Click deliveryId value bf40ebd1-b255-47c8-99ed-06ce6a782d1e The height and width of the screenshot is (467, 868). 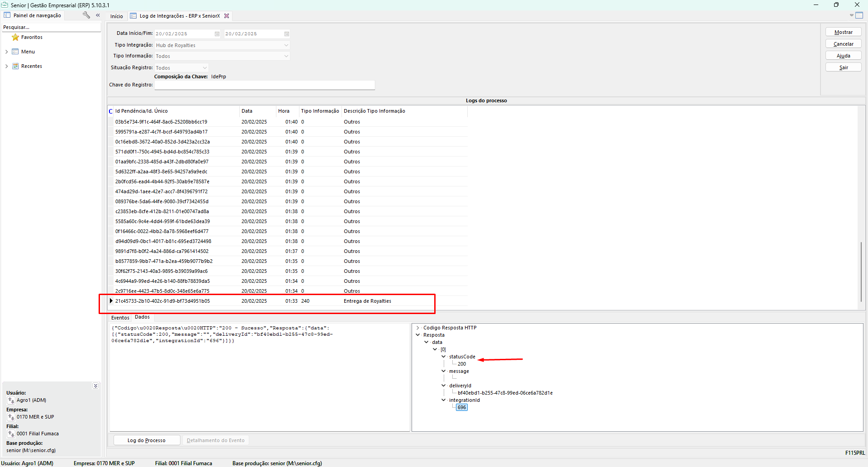coord(505,393)
